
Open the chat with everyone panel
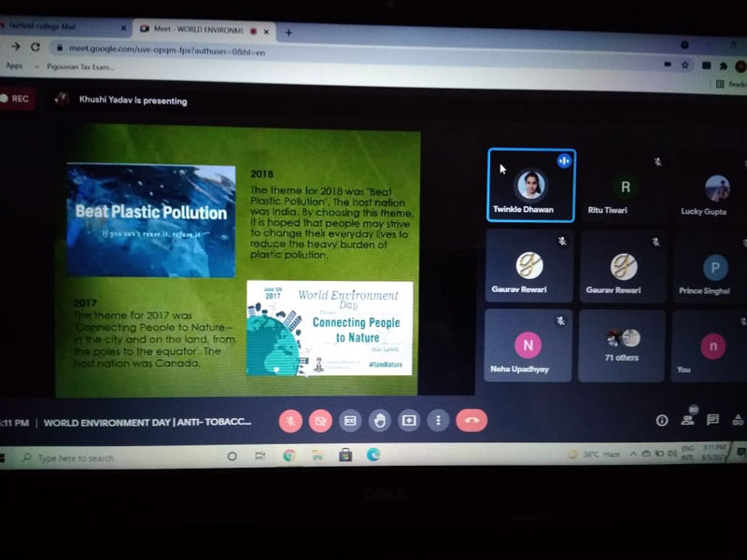click(712, 420)
